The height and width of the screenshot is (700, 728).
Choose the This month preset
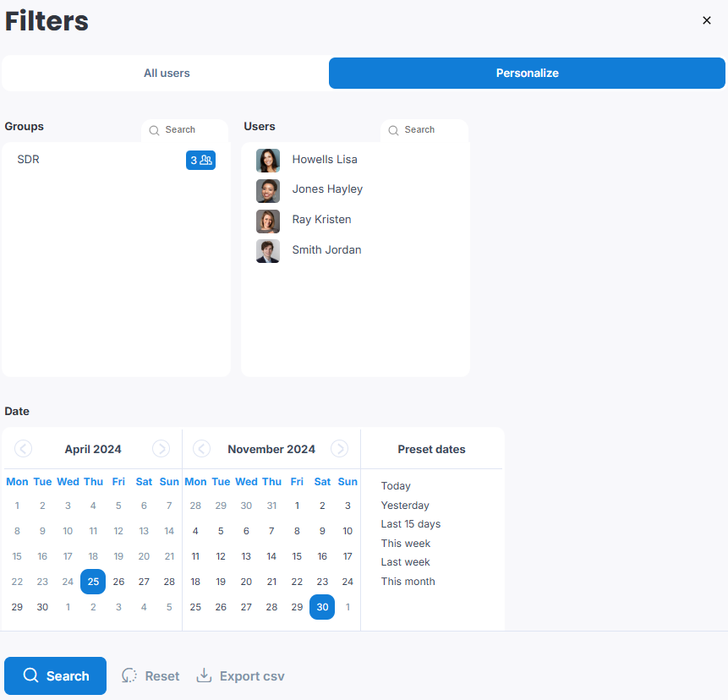408,582
